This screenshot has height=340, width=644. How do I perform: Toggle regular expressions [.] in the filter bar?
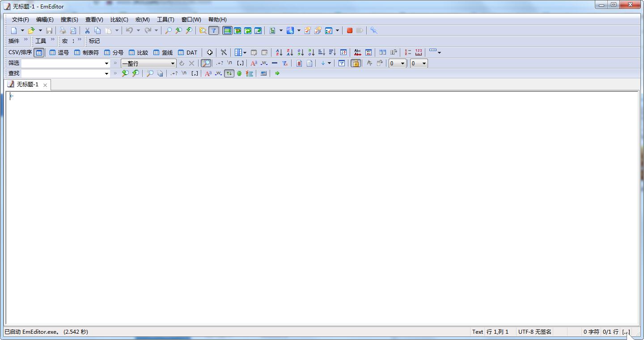pos(240,63)
